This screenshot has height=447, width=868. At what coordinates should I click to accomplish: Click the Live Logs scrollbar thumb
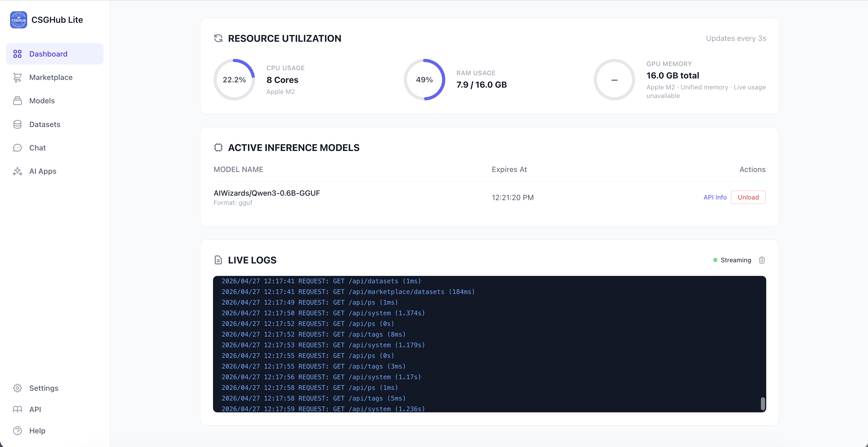pos(763,404)
